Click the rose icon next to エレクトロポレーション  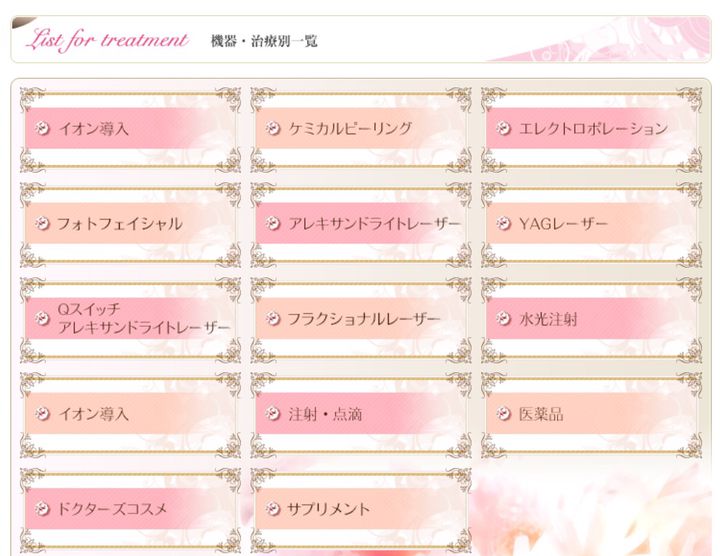click(x=503, y=129)
